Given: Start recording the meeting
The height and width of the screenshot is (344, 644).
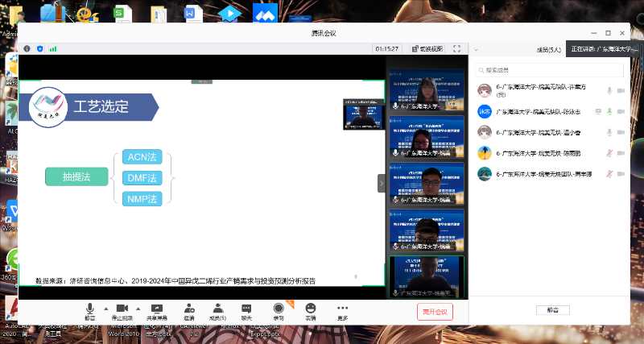Looking at the screenshot, I should click(x=279, y=311).
